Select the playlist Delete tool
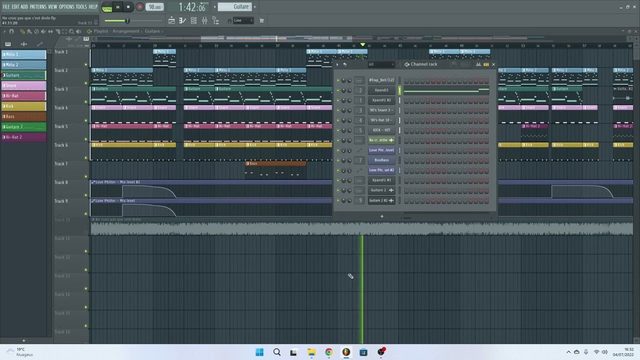 tap(36, 31)
